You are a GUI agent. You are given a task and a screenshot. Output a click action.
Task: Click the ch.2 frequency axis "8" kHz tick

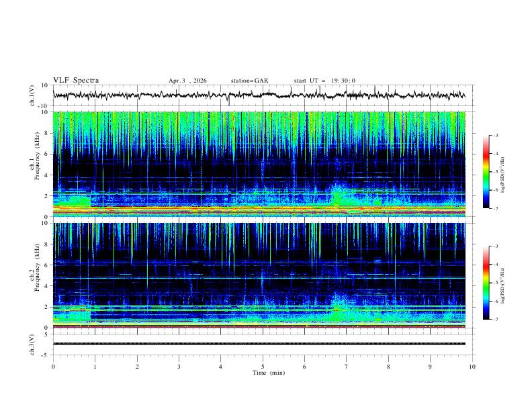[x=46, y=244]
